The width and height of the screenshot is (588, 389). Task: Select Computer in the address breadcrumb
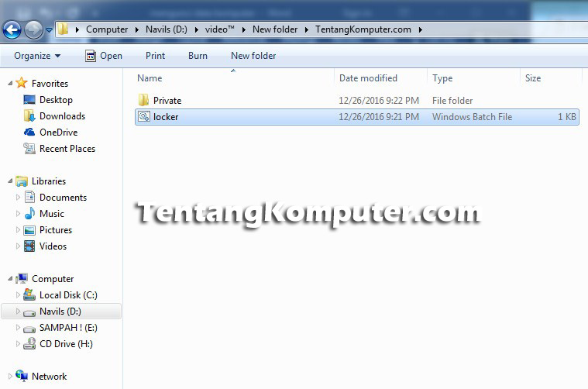[x=107, y=29]
